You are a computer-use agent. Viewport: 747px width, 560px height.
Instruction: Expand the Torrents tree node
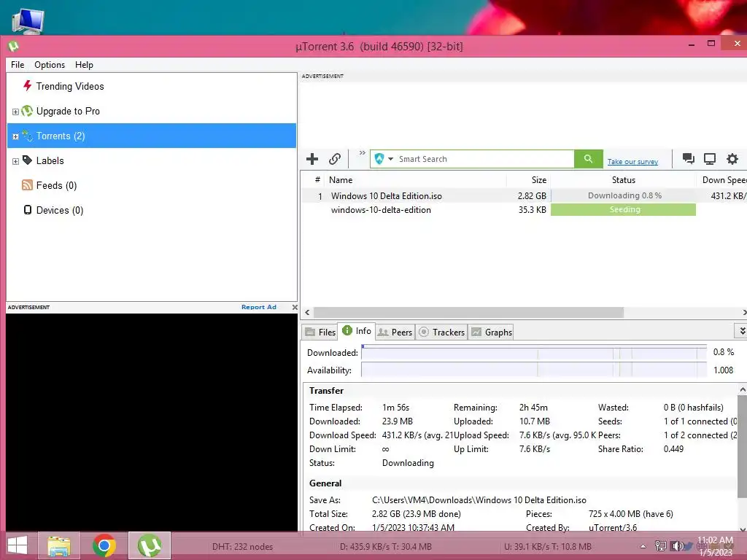coord(15,136)
